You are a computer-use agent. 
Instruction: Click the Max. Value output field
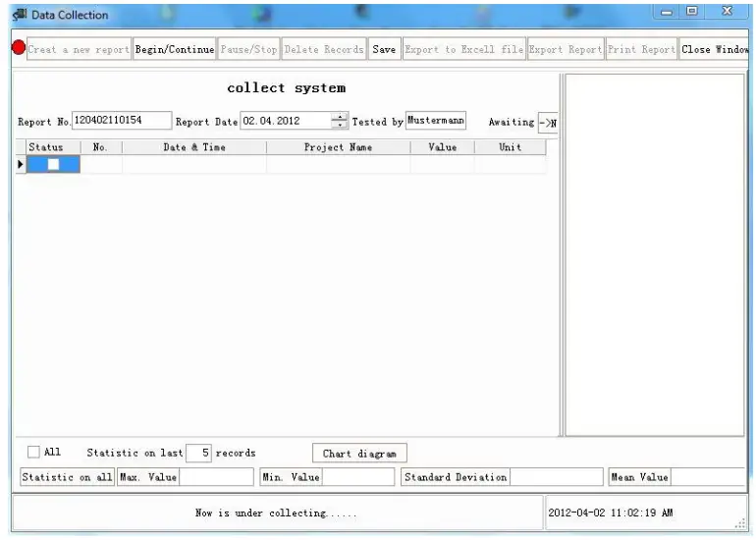[x=216, y=477]
